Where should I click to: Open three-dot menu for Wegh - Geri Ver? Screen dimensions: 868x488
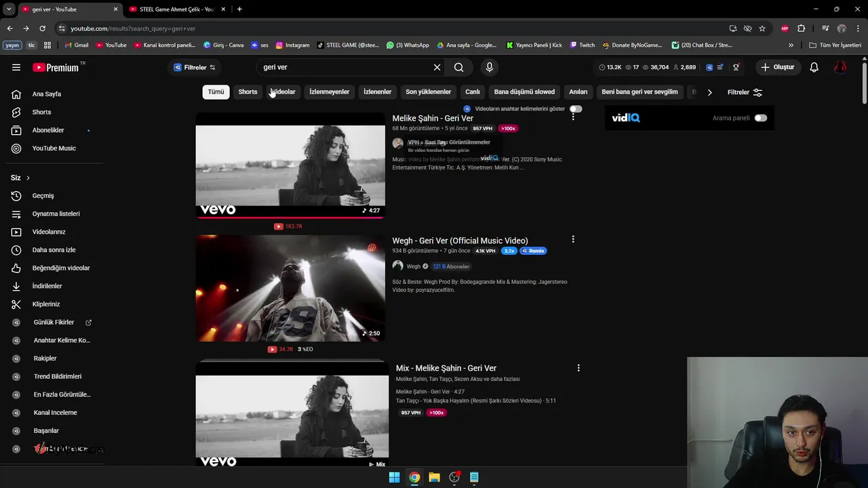(573, 239)
